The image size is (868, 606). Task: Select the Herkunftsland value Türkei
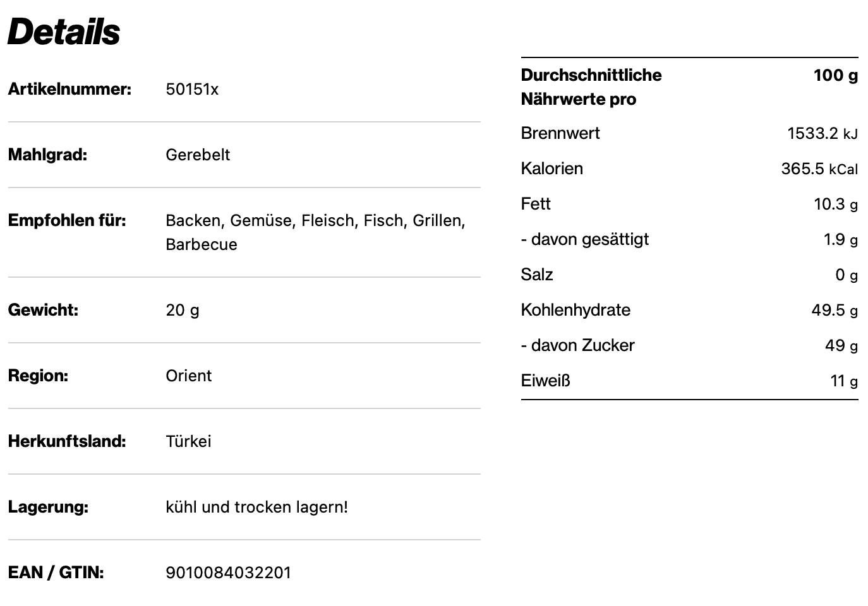(x=188, y=441)
